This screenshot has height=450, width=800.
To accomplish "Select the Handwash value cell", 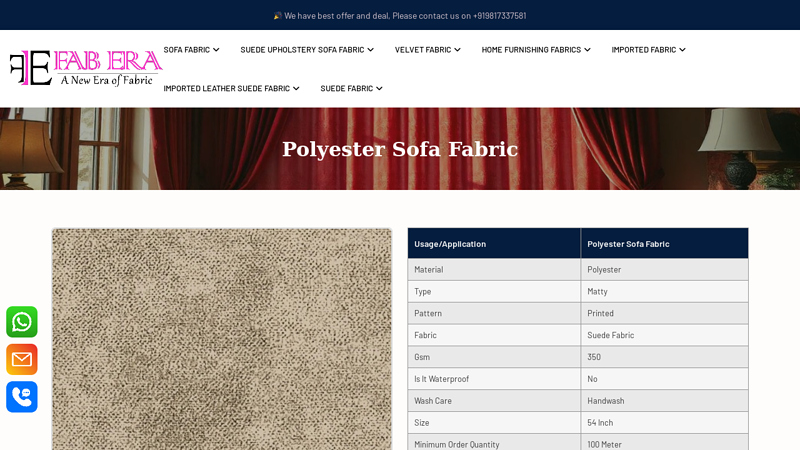I will coord(664,401).
